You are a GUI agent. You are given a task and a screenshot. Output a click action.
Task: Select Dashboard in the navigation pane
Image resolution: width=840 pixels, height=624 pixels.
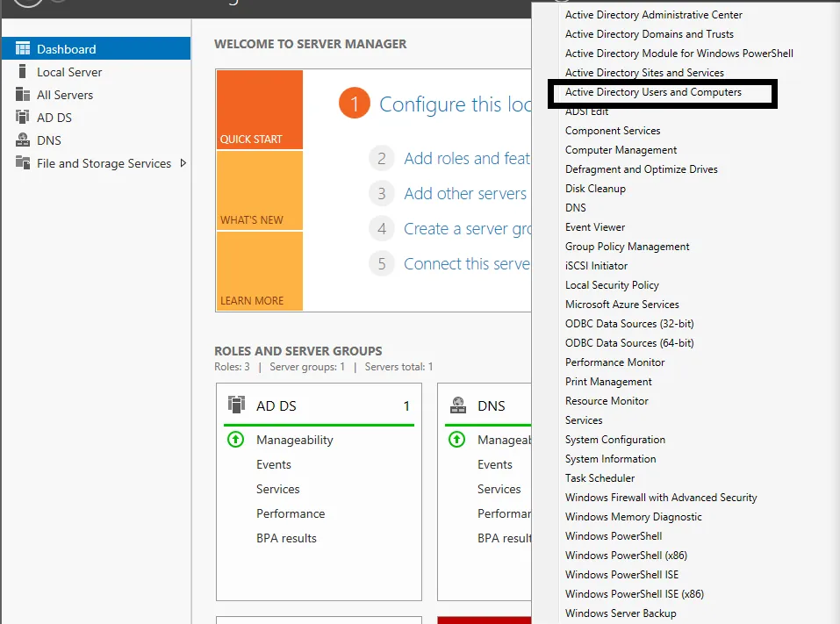click(96, 49)
